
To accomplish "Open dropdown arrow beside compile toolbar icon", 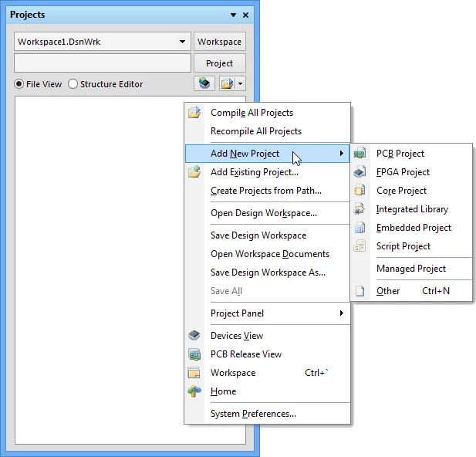I will (x=241, y=83).
